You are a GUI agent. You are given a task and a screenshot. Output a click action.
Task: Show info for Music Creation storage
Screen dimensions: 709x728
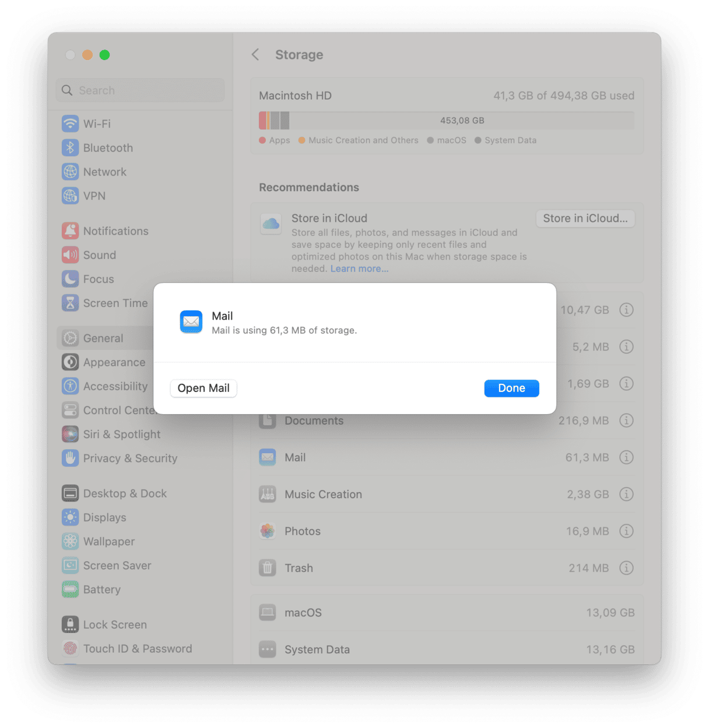tap(626, 494)
